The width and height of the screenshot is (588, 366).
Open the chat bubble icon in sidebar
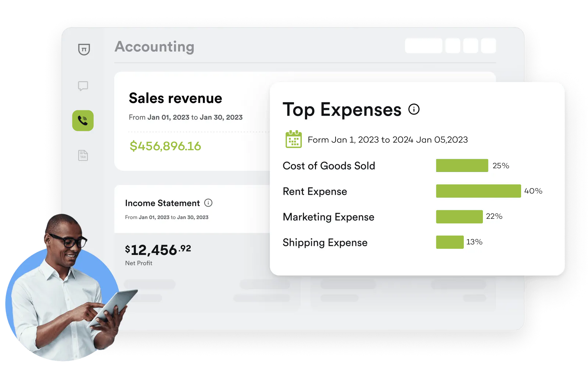83,86
